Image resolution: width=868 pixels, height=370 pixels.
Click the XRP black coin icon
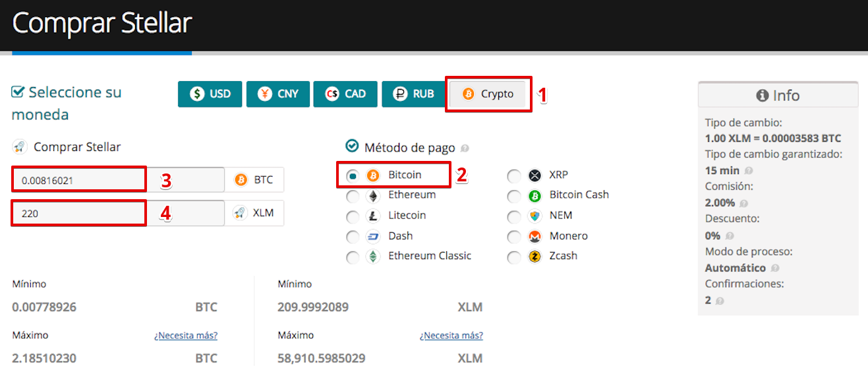[x=535, y=175]
